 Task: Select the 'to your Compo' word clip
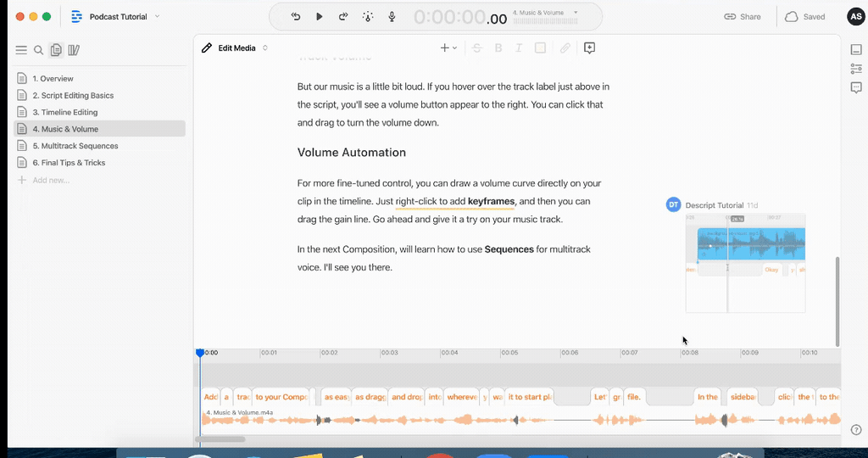(281, 397)
